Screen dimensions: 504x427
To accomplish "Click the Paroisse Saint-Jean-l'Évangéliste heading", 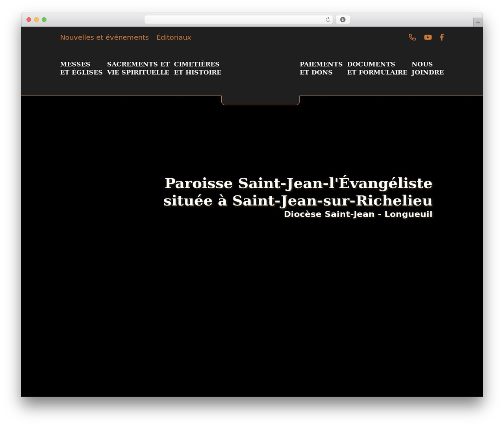I will tap(298, 192).
